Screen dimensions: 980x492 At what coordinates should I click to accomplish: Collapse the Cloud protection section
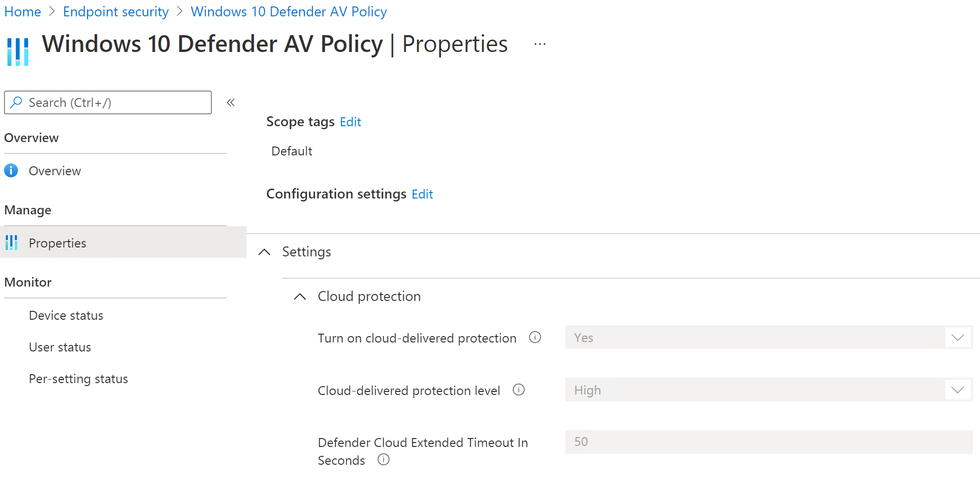point(299,296)
